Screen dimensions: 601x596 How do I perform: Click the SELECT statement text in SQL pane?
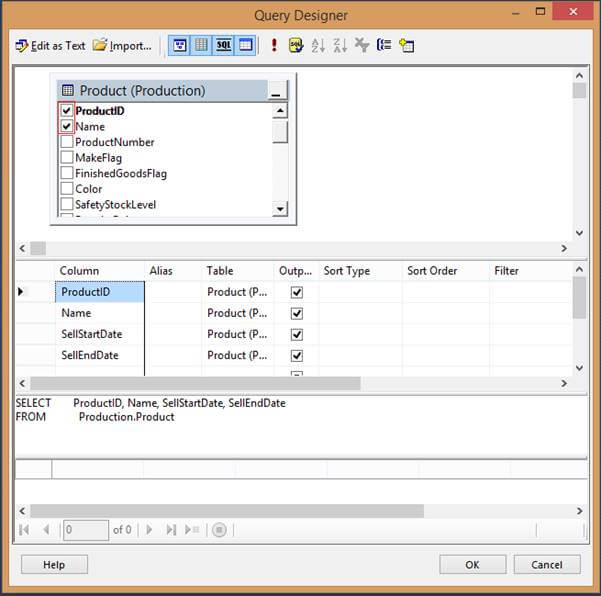pyautogui.click(x=150, y=403)
